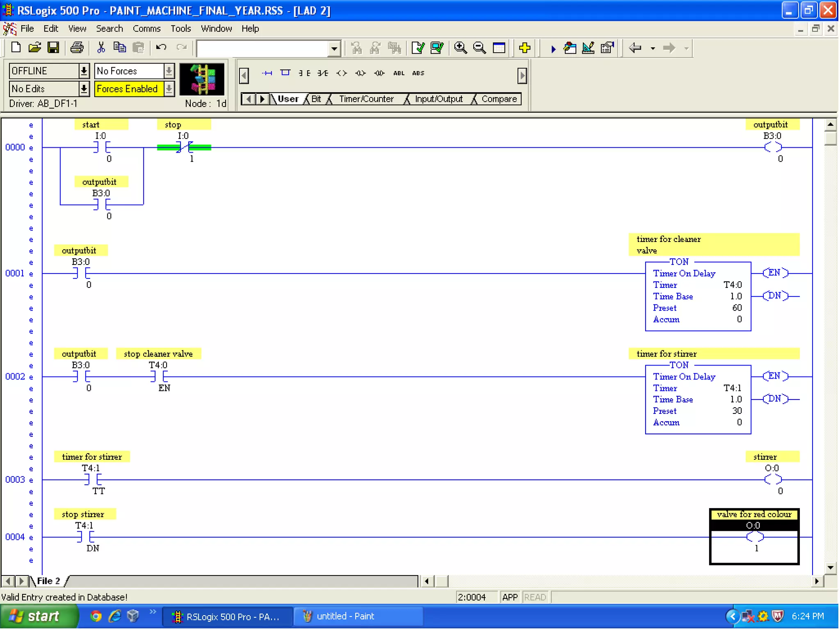The height and width of the screenshot is (630, 840).
Task: Select the Output Latch instruction icon
Action: click(360, 73)
